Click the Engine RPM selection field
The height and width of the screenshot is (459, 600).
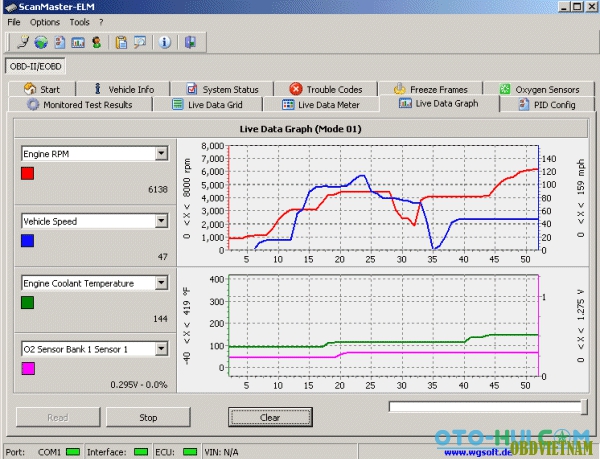click(x=95, y=154)
